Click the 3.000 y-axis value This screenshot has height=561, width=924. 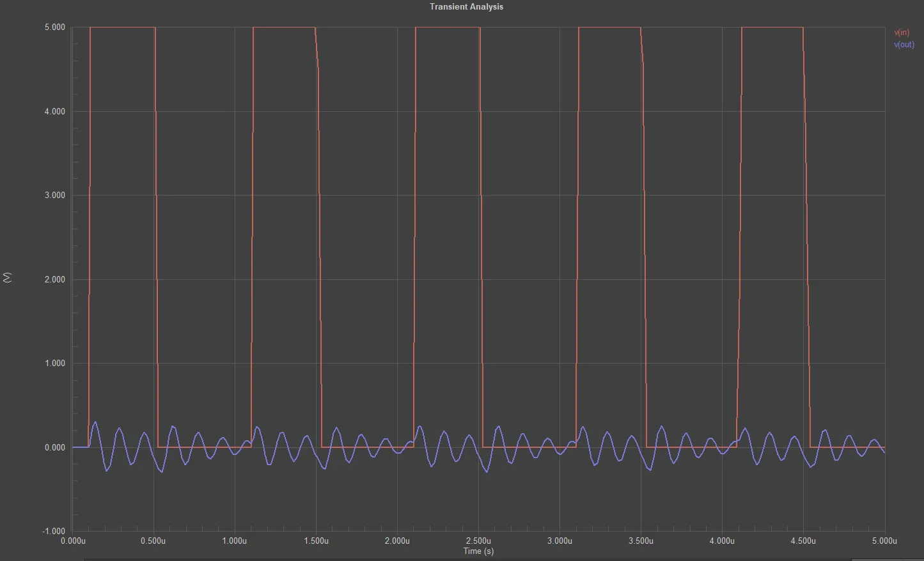point(55,196)
